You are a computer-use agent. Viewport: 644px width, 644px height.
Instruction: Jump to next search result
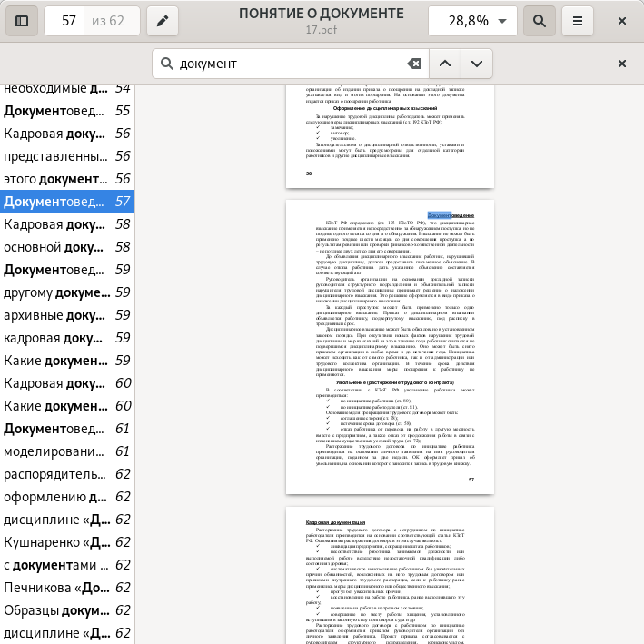point(477,64)
